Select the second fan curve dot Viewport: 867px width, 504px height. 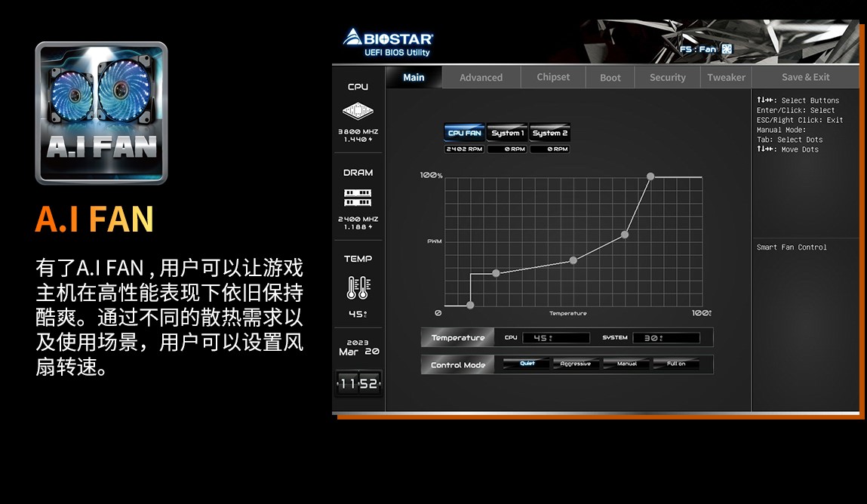[496, 273]
